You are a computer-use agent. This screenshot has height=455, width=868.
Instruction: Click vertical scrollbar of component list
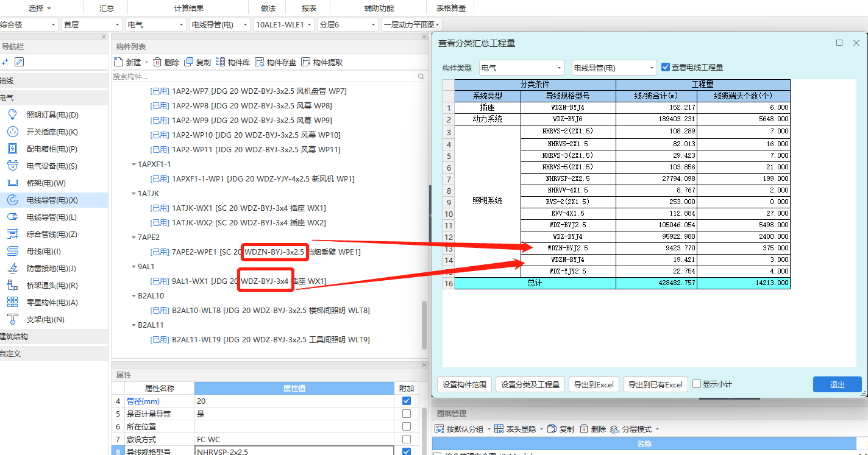[425, 325]
